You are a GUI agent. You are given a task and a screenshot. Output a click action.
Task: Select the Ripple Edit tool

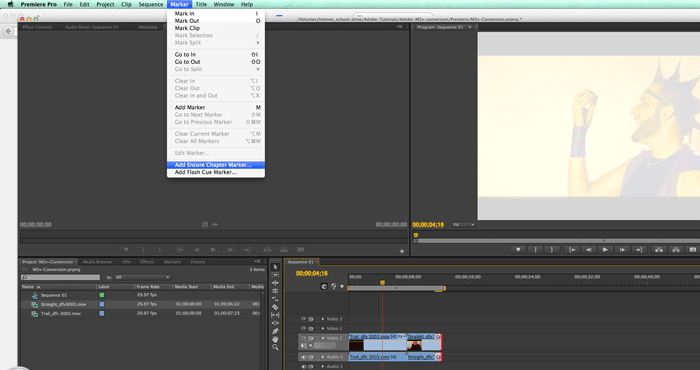tap(275, 283)
